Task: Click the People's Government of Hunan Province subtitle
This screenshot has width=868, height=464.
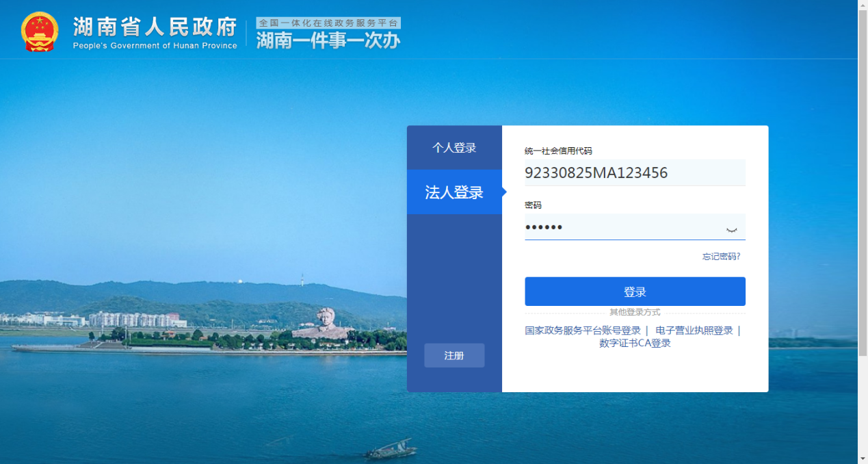Action: pyautogui.click(x=155, y=46)
